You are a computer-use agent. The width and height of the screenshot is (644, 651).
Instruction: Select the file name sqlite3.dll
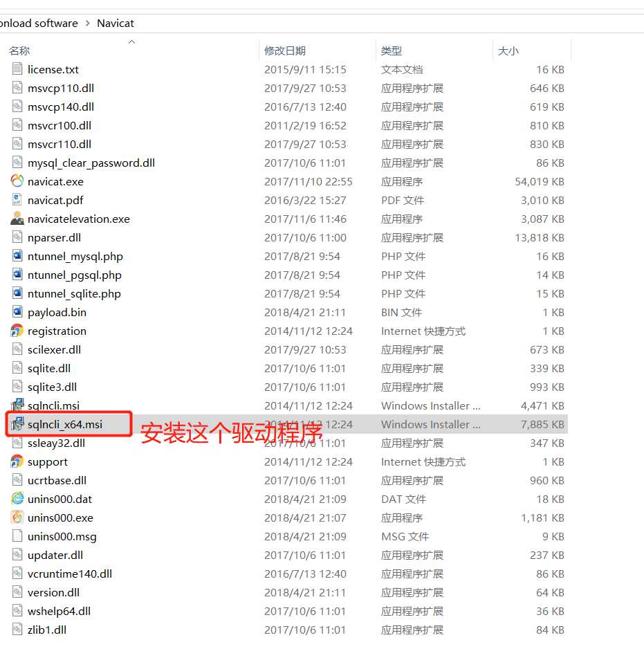(x=53, y=387)
